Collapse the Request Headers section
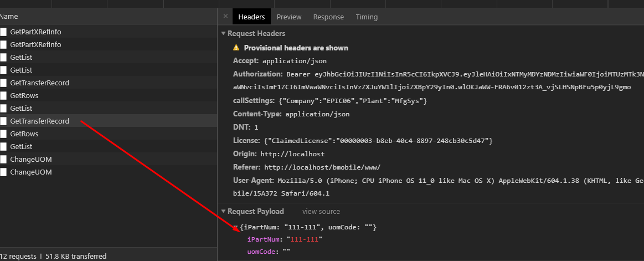 coord(223,34)
